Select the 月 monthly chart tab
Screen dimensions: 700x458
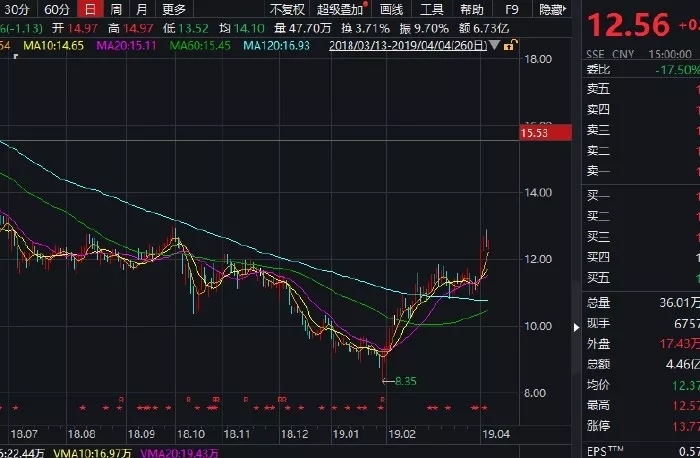(141, 9)
